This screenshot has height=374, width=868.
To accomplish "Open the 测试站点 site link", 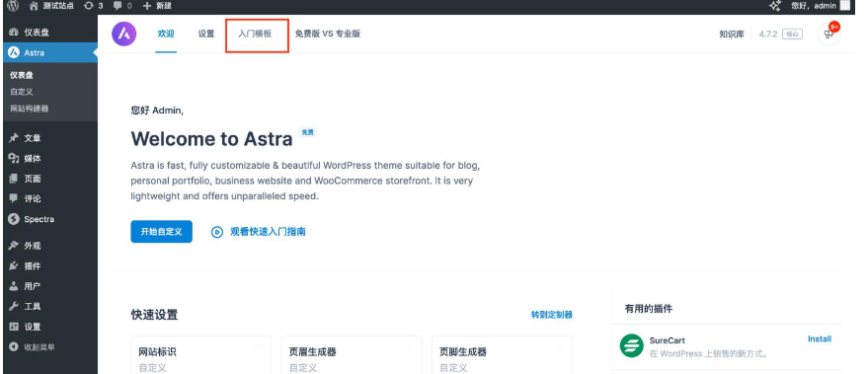I will [x=51, y=6].
